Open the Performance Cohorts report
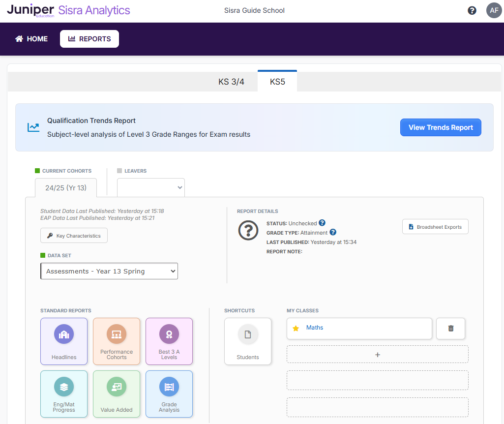 pyautogui.click(x=117, y=341)
